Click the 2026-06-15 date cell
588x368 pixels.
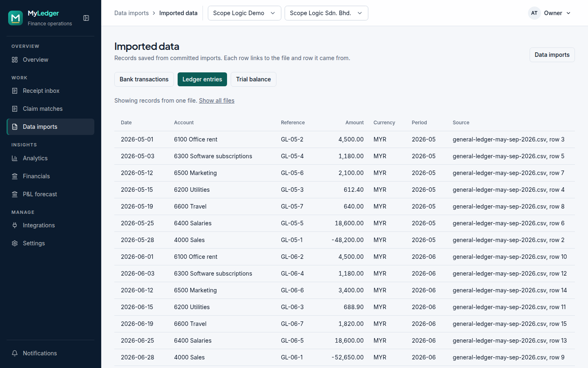(137, 307)
